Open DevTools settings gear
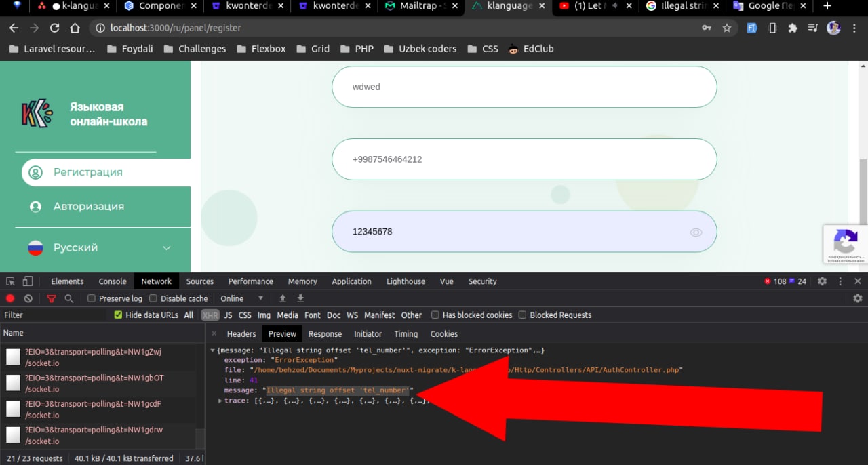Screen dimensions: 868x465 point(822,281)
